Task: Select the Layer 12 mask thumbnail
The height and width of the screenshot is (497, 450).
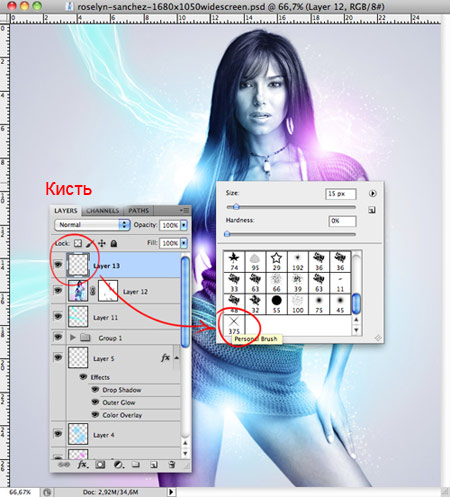Action: click(108, 291)
